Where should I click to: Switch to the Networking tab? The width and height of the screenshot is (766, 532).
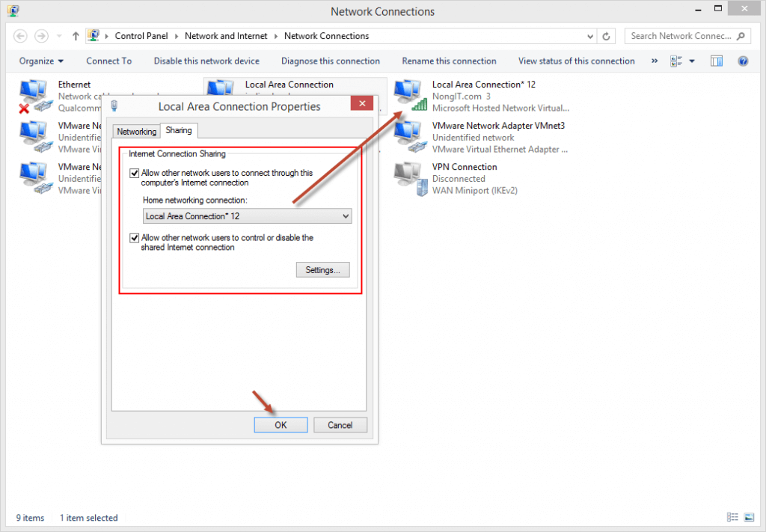click(136, 131)
